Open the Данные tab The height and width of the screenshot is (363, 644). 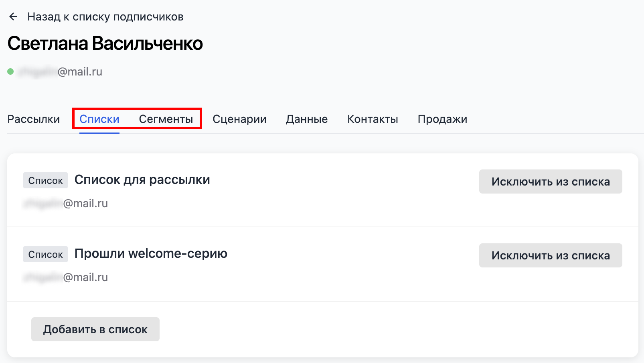[x=306, y=119]
